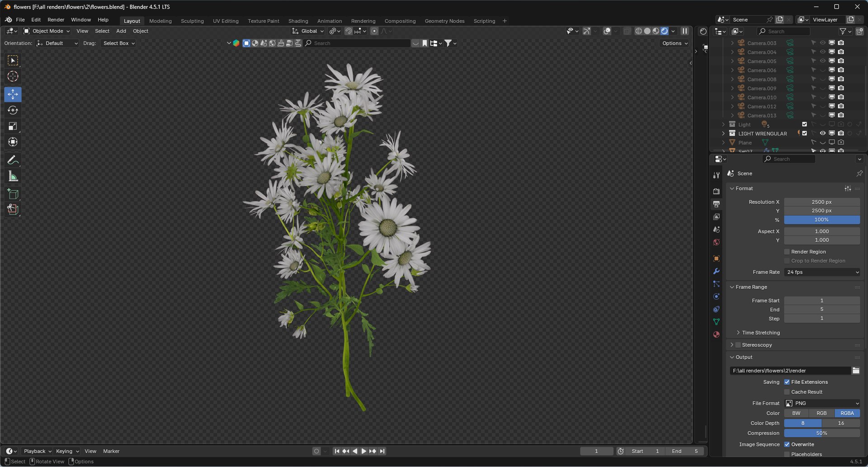
Task: Select the Select Box tool icon
Action: [13, 61]
